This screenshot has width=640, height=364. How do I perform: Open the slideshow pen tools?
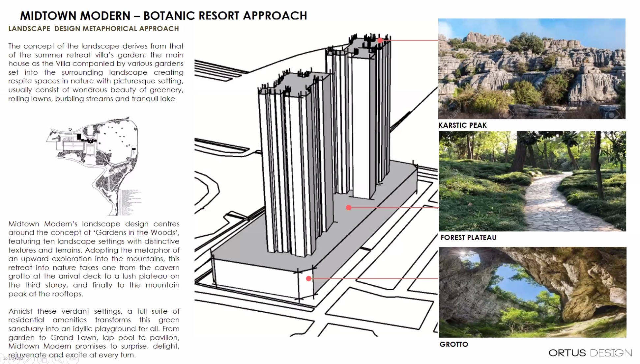tap(29, 359)
